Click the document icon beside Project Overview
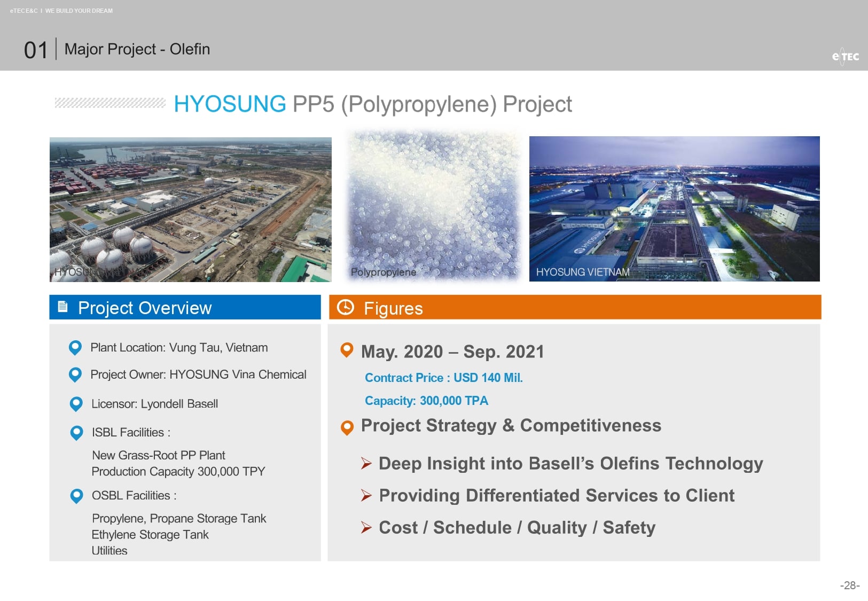The image size is (868, 601). tap(62, 306)
